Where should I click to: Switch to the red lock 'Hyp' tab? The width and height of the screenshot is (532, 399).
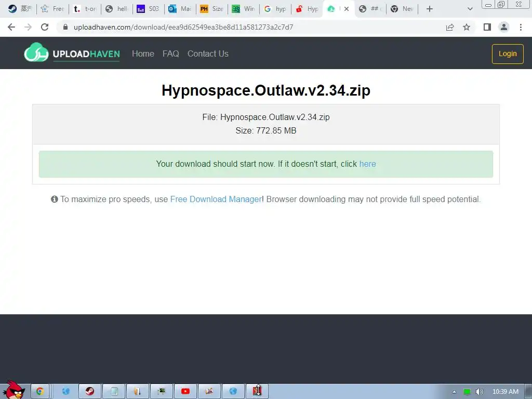point(307,9)
